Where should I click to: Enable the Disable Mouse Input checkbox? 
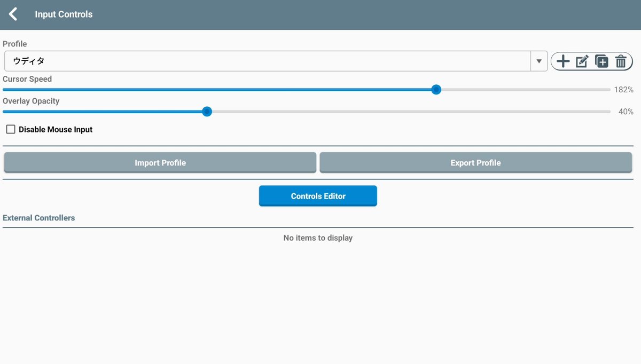(x=11, y=129)
